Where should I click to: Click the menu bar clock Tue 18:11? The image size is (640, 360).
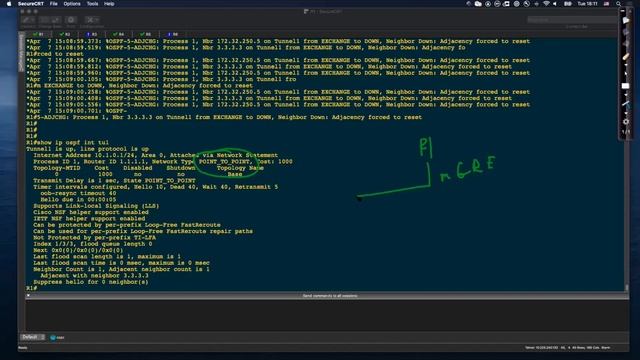(587, 4)
